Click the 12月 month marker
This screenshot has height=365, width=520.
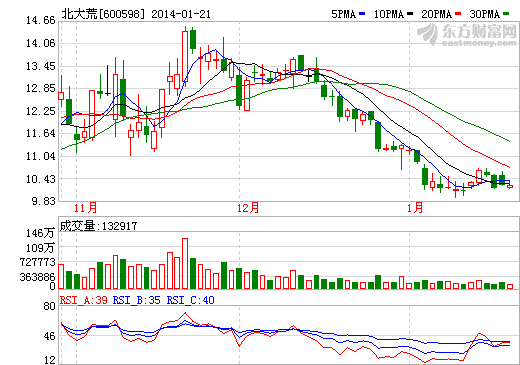pos(248,208)
